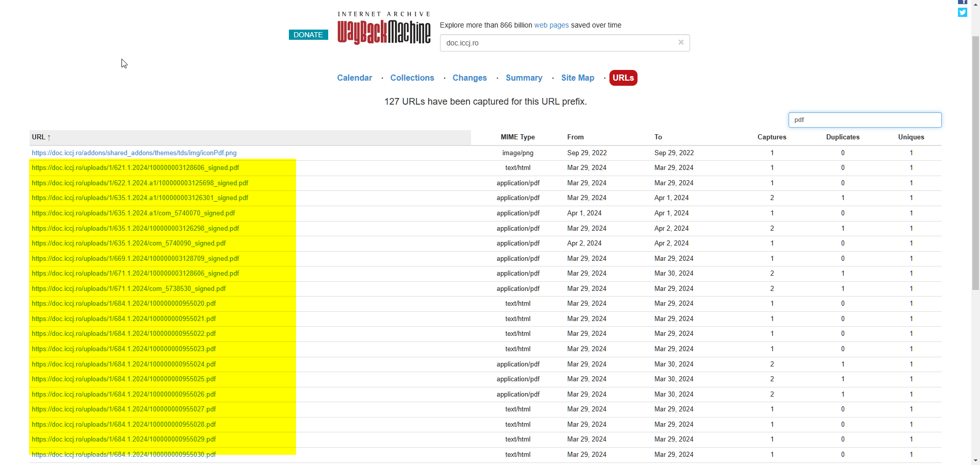The height and width of the screenshot is (465, 980).
Task: Open the Site Map tab
Action: click(x=577, y=78)
